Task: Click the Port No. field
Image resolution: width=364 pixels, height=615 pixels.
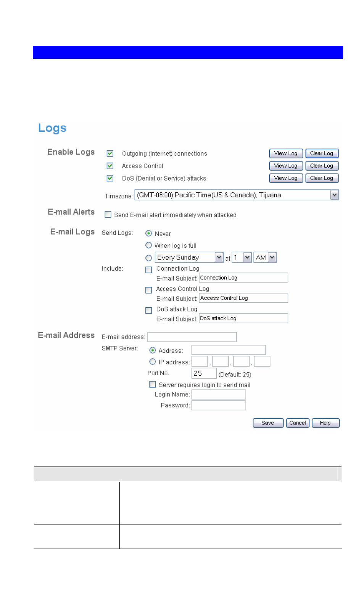Action: click(204, 373)
